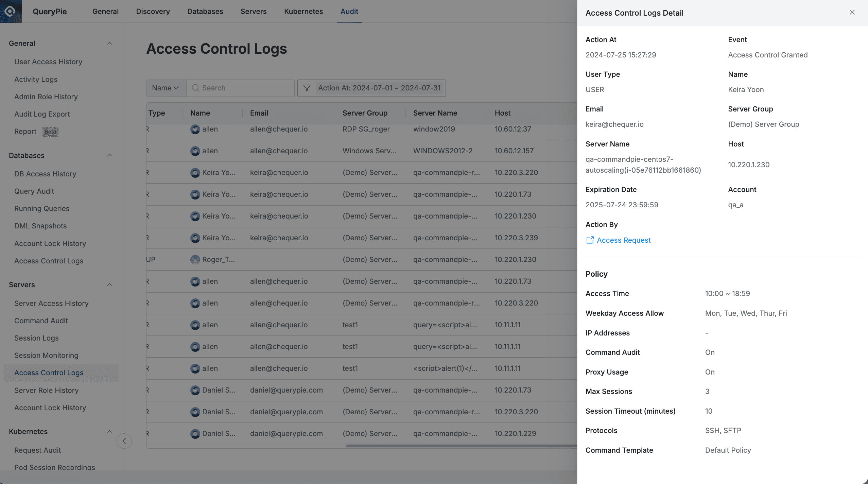This screenshot has width=868, height=484.
Task: Close the Access Control Logs Detail panel
Action: pos(852,12)
